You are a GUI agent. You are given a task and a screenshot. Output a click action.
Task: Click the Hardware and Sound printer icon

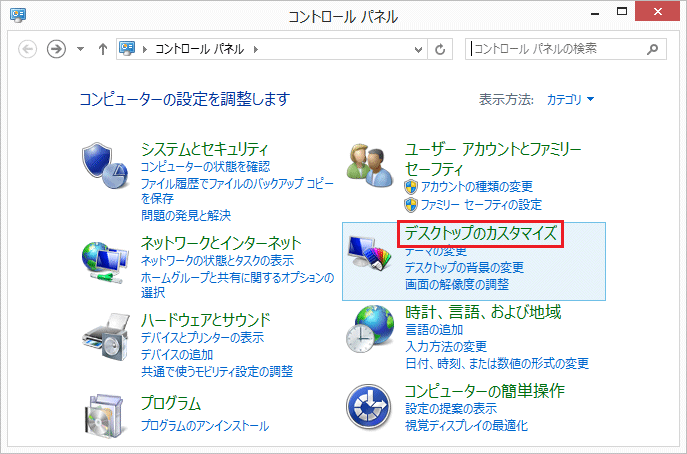(106, 336)
